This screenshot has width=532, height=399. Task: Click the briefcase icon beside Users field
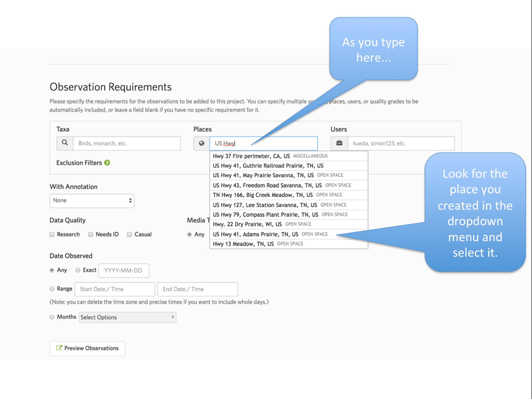[x=339, y=143]
